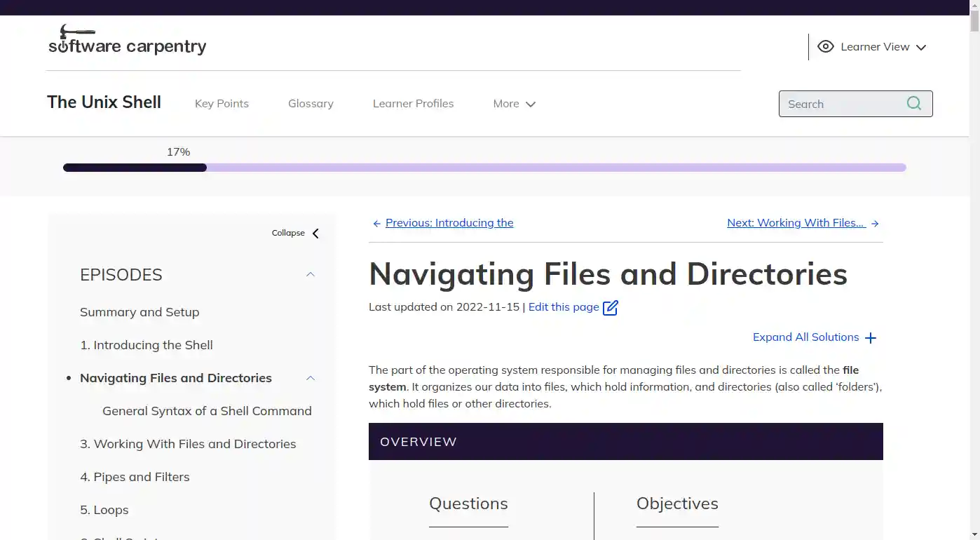Collapse the sidebar using the Collapse arrow

point(315,232)
